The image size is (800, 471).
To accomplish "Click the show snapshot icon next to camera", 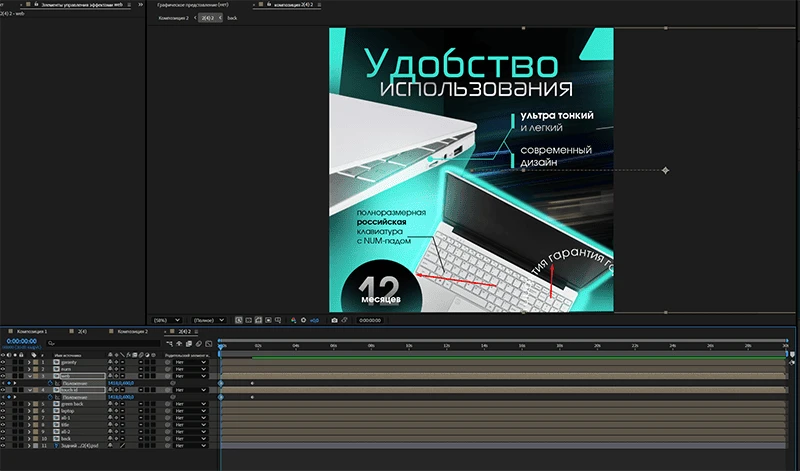I will pos(344,320).
